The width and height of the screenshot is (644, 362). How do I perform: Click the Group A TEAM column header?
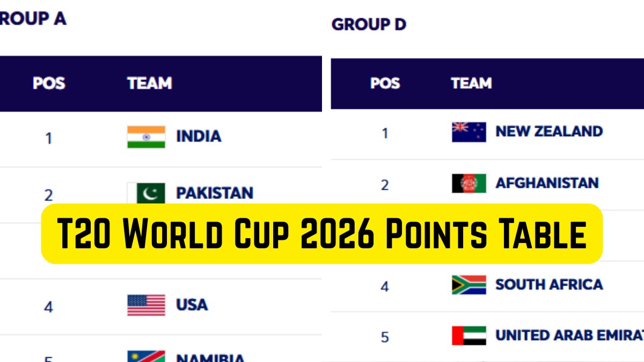coord(149,84)
